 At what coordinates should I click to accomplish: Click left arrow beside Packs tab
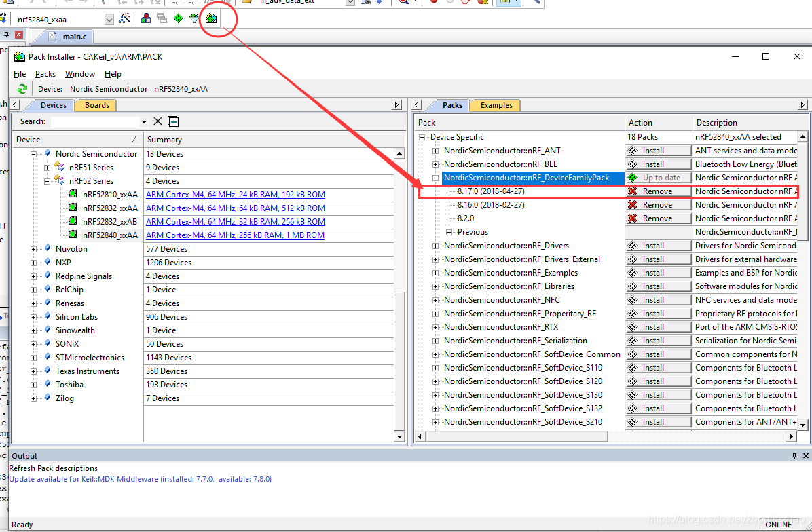(x=418, y=105)
